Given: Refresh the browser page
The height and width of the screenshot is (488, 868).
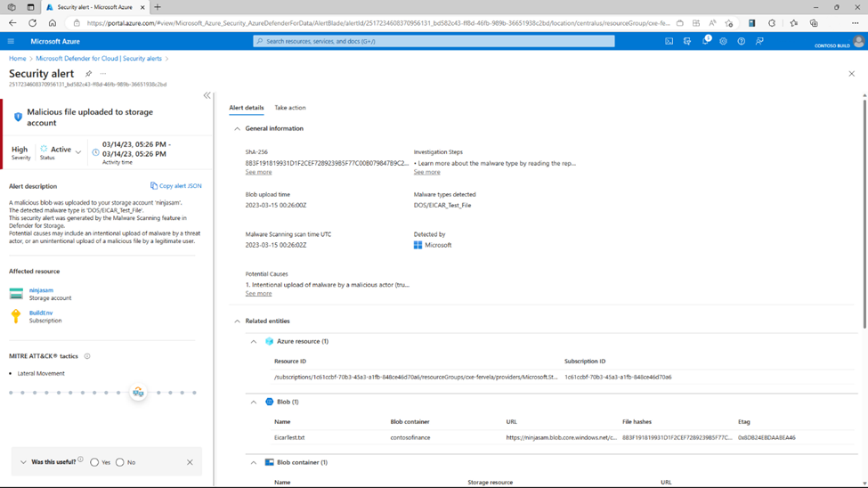Looking at the screenshot, I should [33, 23].
